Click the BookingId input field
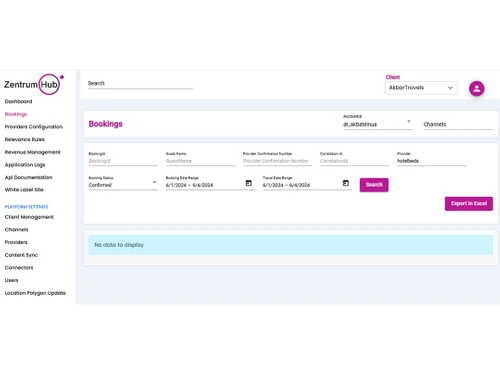Image resolution: width=500 pixels, height=375 pixels. click(123, 161)
